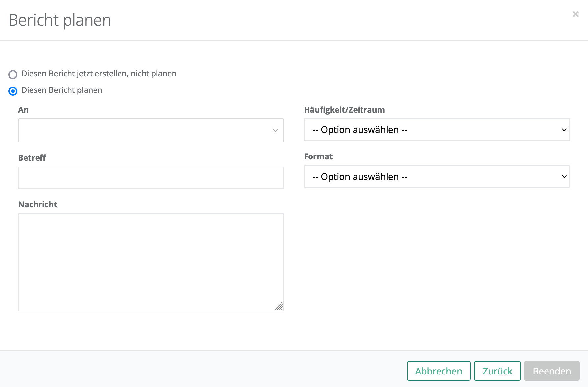
Task: Click the 'Häufigkeit/Zeitraum' label
Action: click(344, 110)
